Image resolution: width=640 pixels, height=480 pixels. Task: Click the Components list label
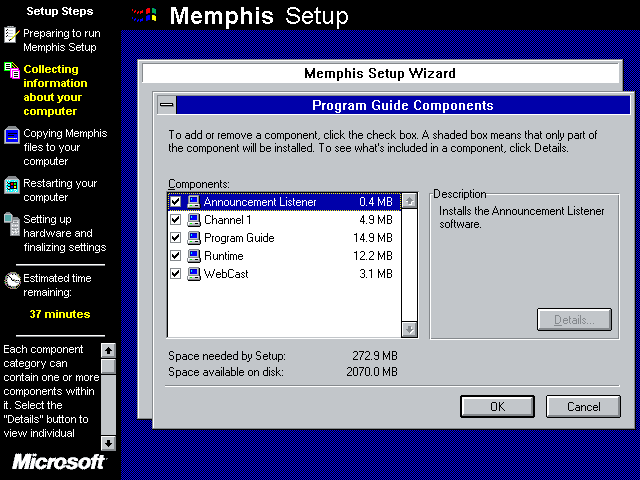(x=199, y=184)
